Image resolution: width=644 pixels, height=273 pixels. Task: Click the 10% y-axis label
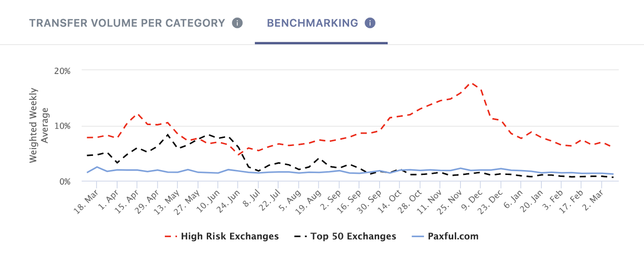click(x=62, y=126)
